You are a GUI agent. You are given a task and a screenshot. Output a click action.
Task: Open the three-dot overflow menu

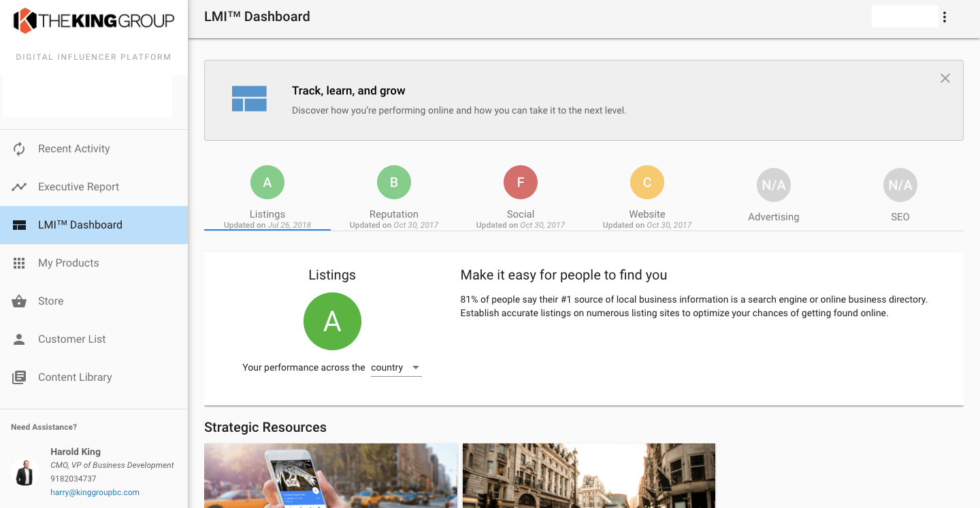coord(945,17)
